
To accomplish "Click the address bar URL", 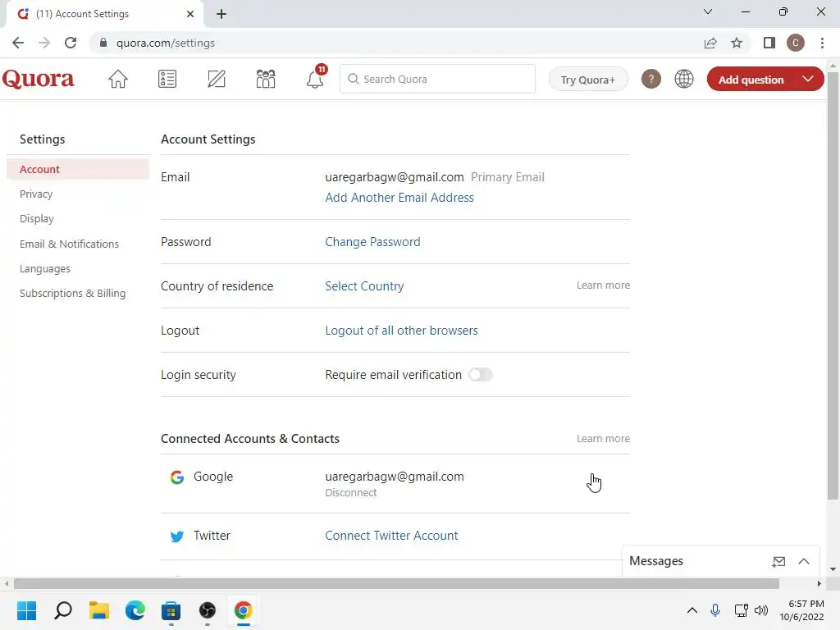I will 166,43.
